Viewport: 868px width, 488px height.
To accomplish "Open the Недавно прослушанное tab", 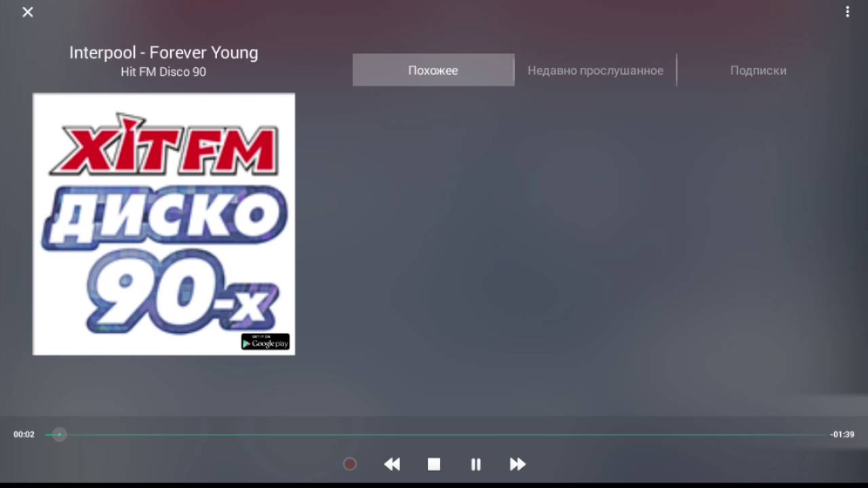I will pos(595,70).
